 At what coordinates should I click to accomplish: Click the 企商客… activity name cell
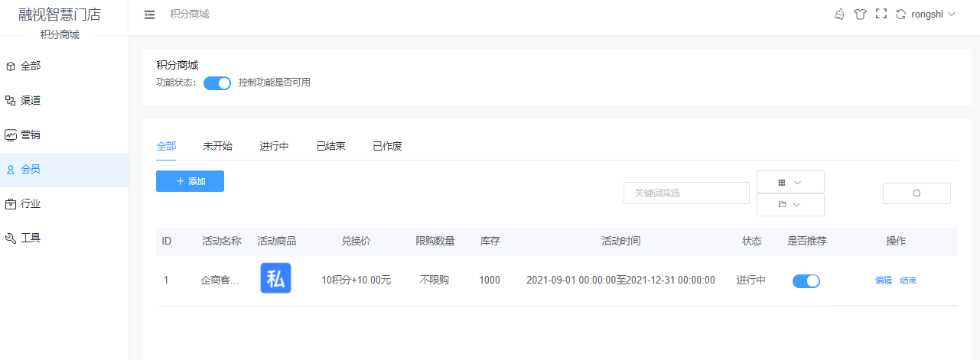(x=220, y=281)
